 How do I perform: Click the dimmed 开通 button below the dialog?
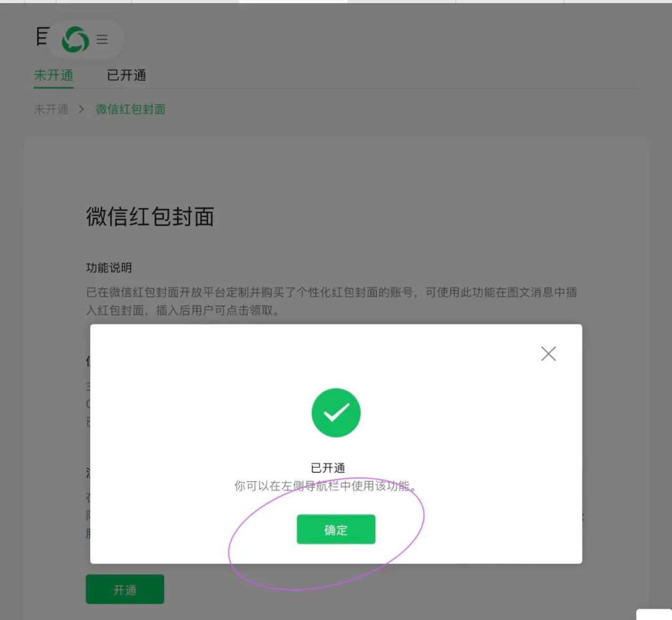pyautogui.click(x=124, y=589)
